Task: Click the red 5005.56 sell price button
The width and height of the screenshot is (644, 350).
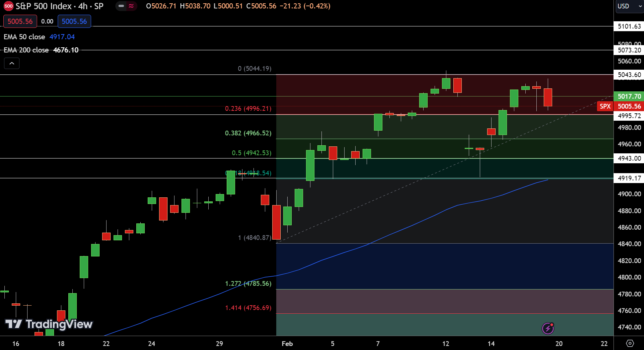Action: click(x=20, y=21)
